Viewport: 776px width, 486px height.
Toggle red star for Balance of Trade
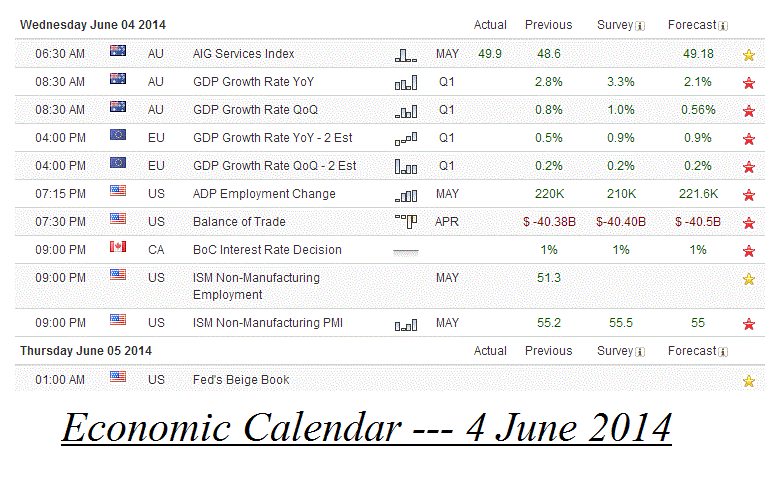748,223
